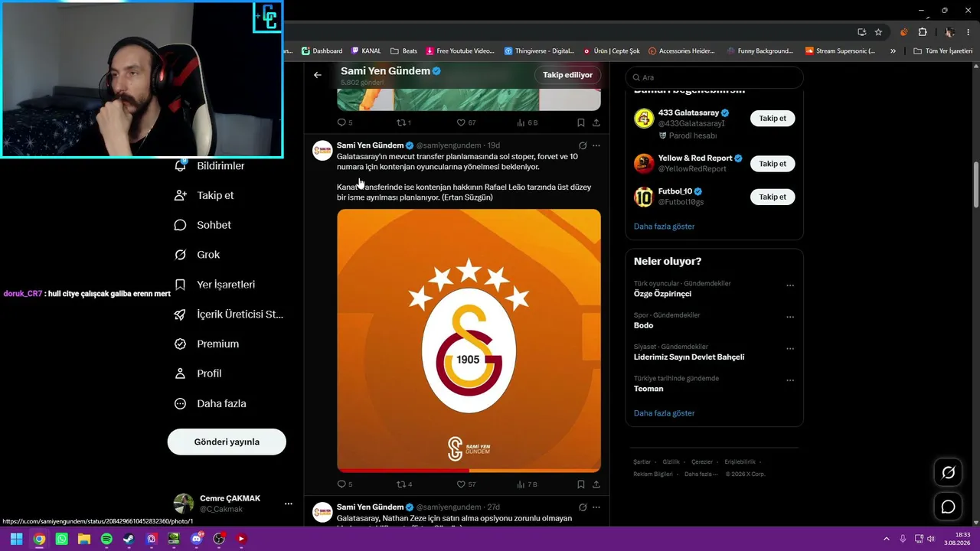Open options for the Teoman trend

pyautogui.click(x=790, y=380)
